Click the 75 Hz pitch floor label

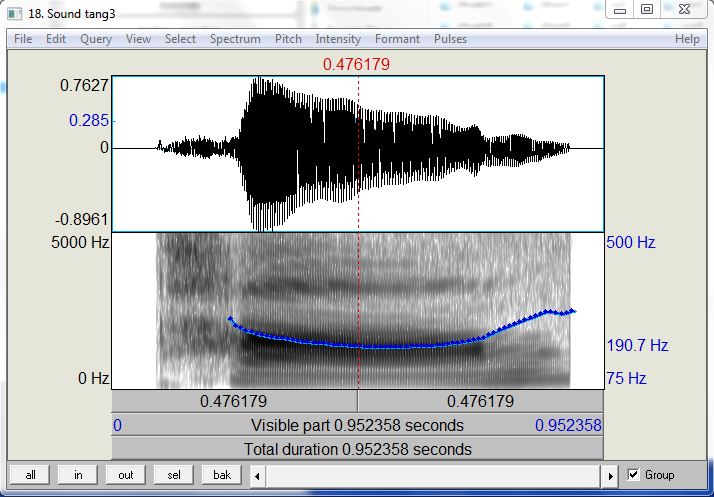(x=626, y=378)
